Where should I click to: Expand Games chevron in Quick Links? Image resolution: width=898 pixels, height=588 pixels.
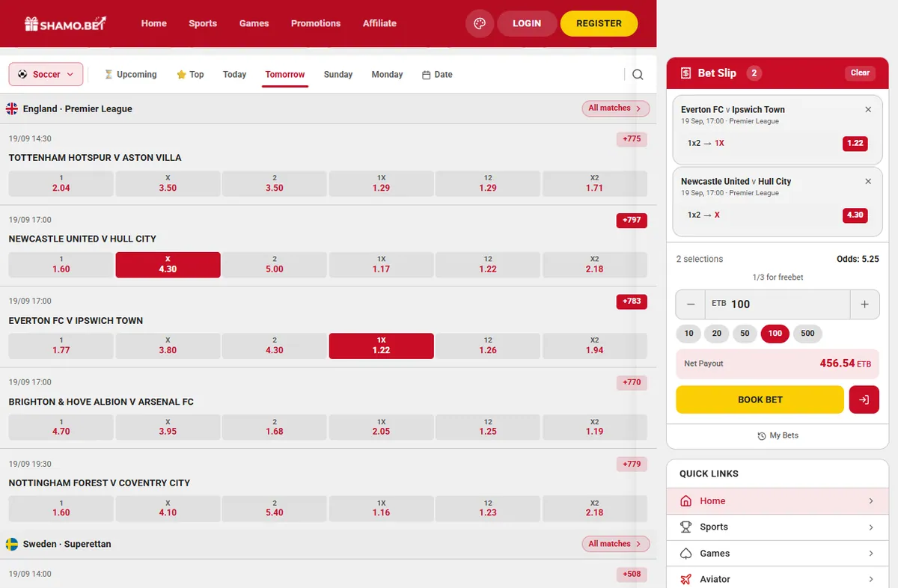coord(871,554)
